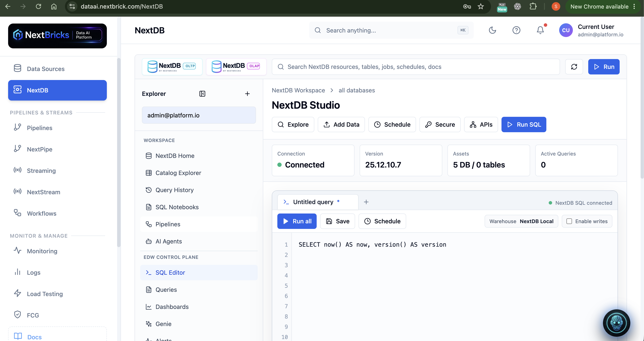Open Queries in Explorer
The width and height of the screenshot is (644, 341).
click(199, 290)
